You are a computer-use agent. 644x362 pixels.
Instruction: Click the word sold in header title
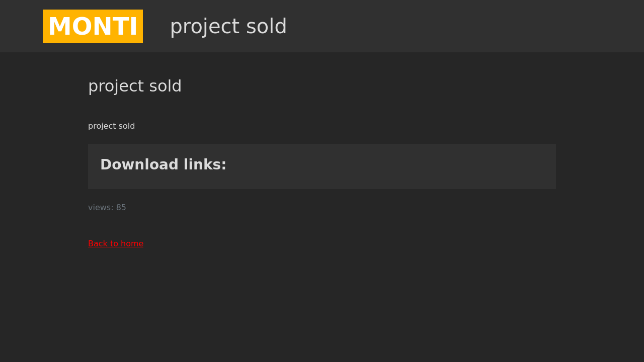(266, 27)
